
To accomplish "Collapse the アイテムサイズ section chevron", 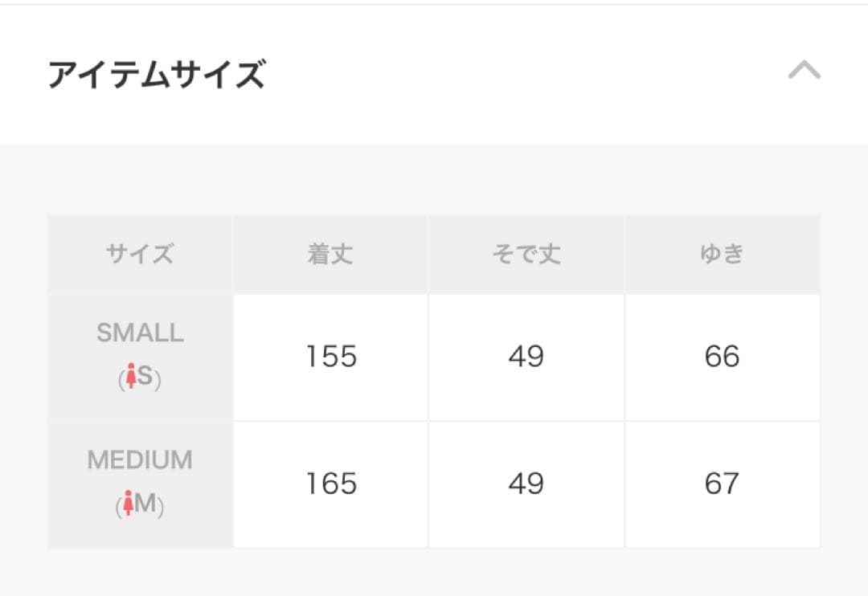I will point(804,71).
